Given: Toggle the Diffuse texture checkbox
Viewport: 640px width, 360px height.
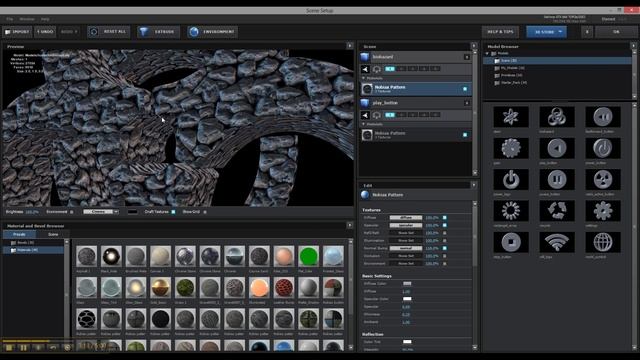Looking at the screenshot, I should tap(444, 218).
